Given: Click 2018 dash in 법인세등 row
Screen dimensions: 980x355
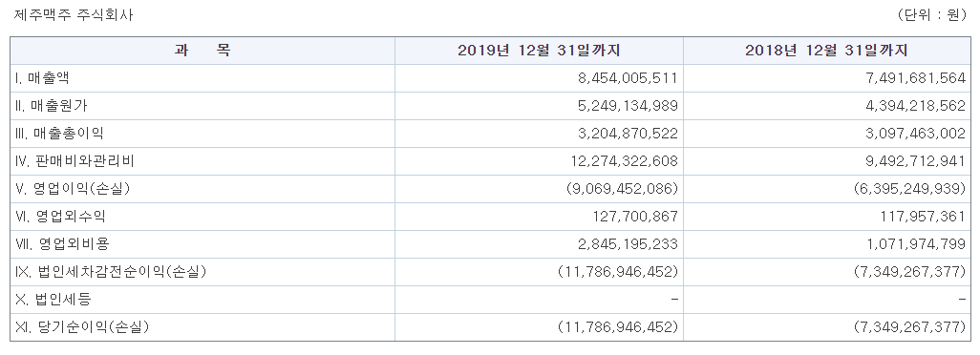Looking at the screenshot, I should tap(962, 300).
